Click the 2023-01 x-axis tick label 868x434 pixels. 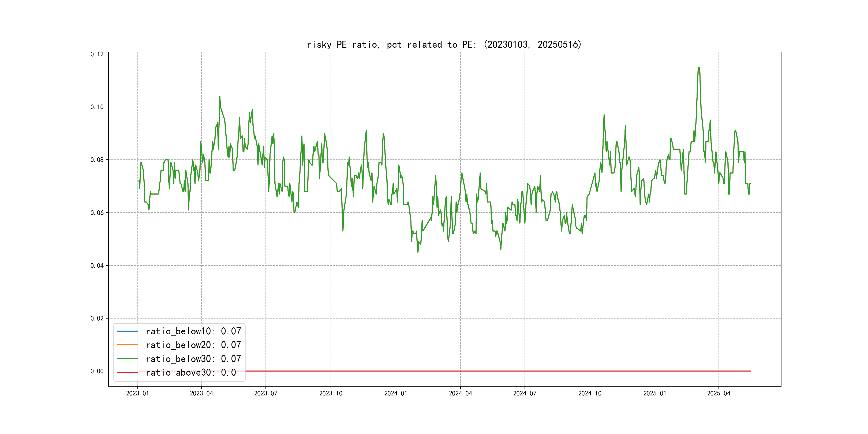point(137,394)
